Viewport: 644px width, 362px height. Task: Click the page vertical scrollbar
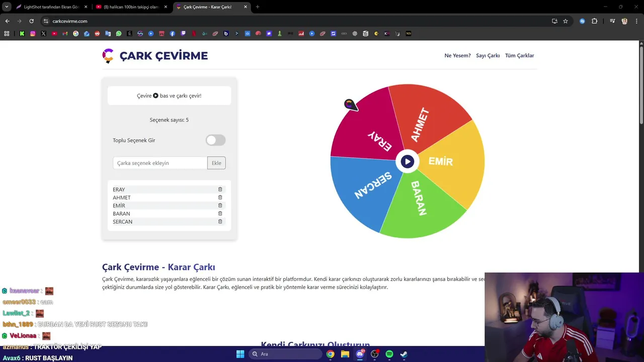pyautogui.click(x=641, y=85)
